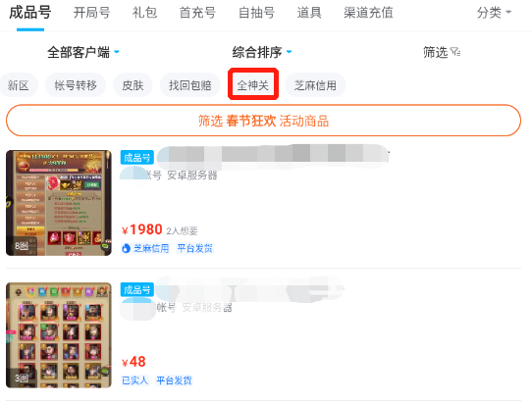Screen dimensions: 532x403
Task: Enable the 找回包赔 filter chip
Action: (x=190, y=84)
